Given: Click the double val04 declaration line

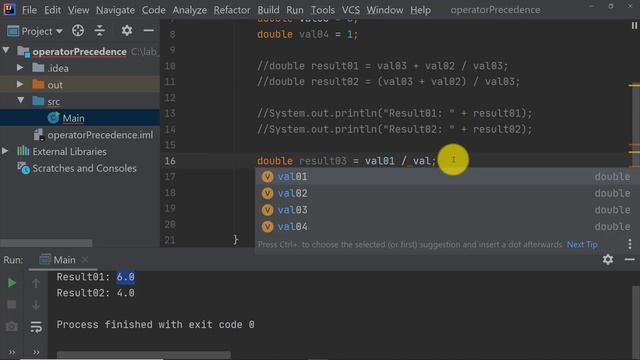Looking at the screenshot, I should [307, 34].
